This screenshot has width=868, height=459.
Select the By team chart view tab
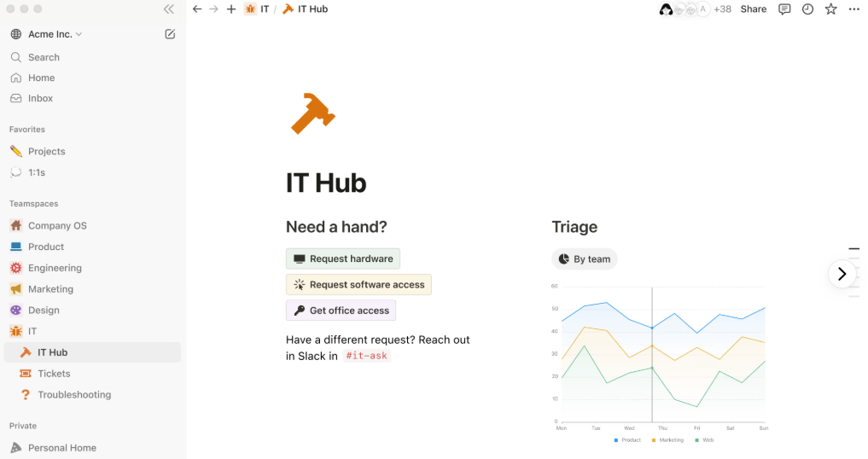point(585,259)
